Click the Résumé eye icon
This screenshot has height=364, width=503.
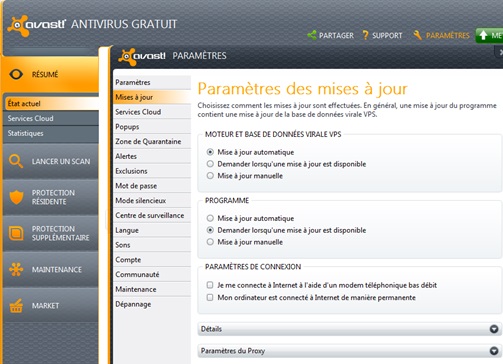[x=16, y=74]
